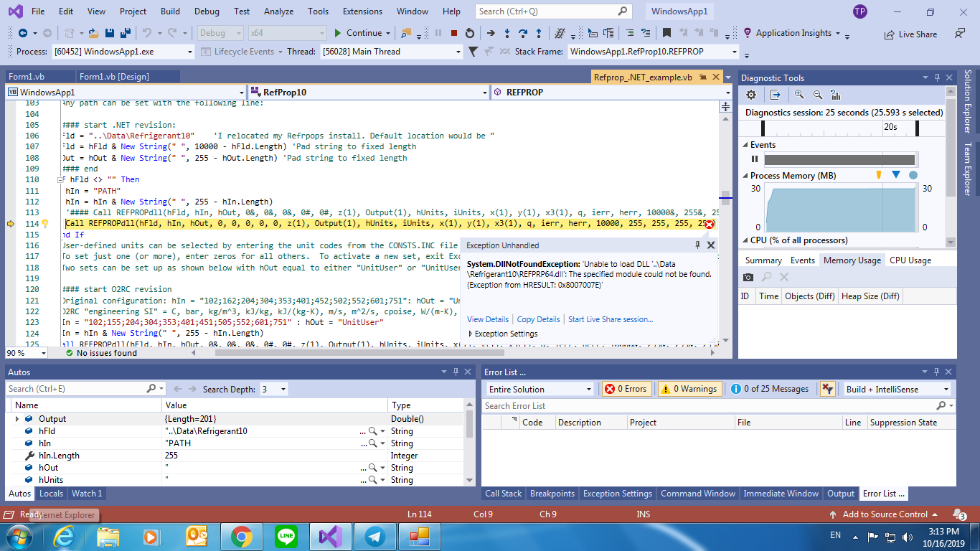Toggle the 0 Errors filter button
The width and height of the screenshot is (980, 551).
pyautogui.click(x=626, y=389)
